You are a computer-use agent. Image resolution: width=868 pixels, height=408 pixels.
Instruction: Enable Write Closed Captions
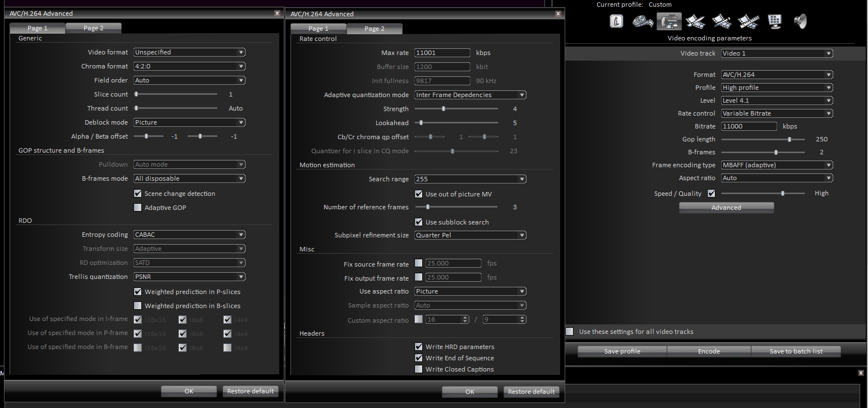[x=419, y=369]
